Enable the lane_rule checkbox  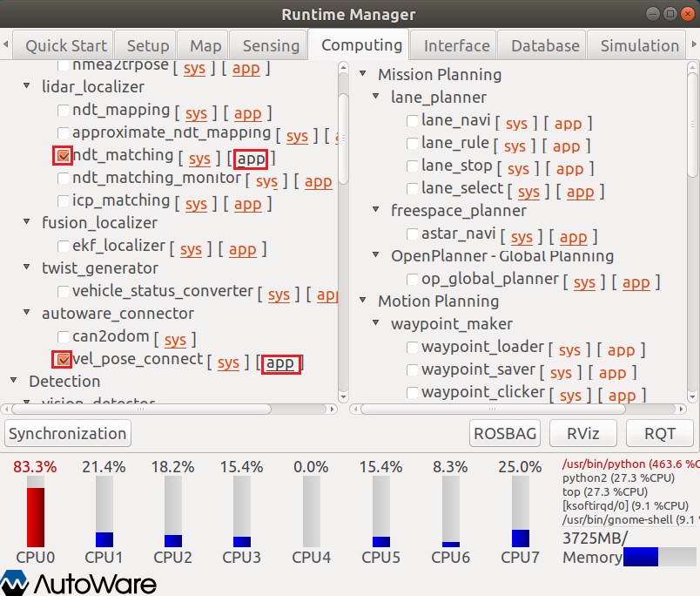click(x=413, y=144)
